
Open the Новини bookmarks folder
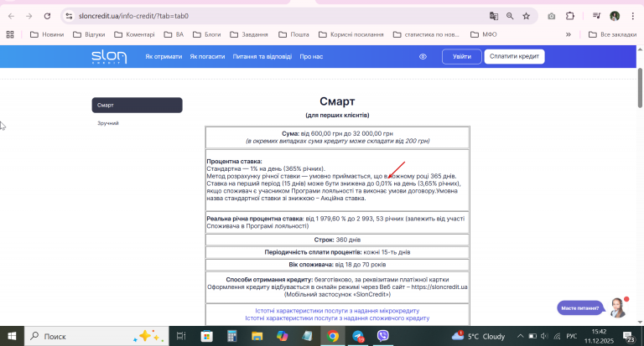(47, 34)
